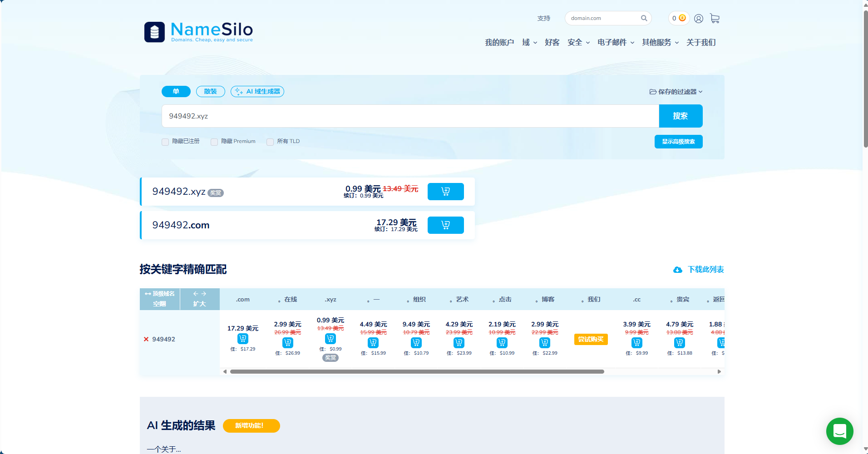Open the shopping cart icon in header
Screen dimensions: 868x454
[x=715, y=18]
